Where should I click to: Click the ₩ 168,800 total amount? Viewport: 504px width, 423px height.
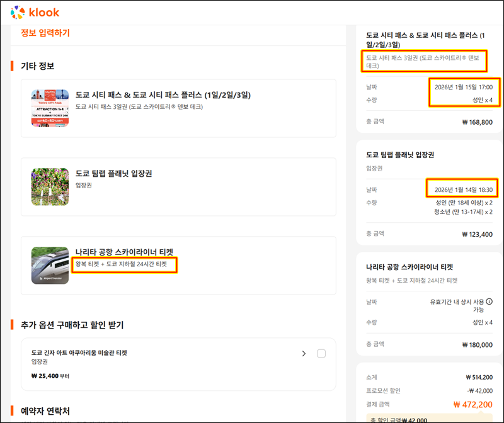pos(478,122)
